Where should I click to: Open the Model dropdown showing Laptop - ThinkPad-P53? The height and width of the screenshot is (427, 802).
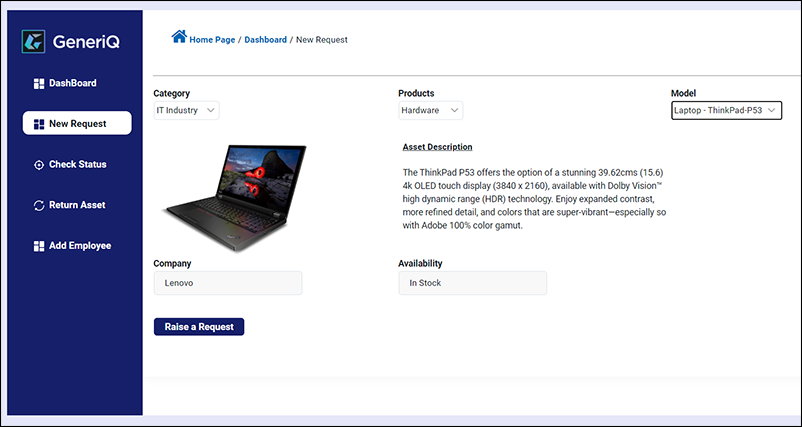click(726, 110)
